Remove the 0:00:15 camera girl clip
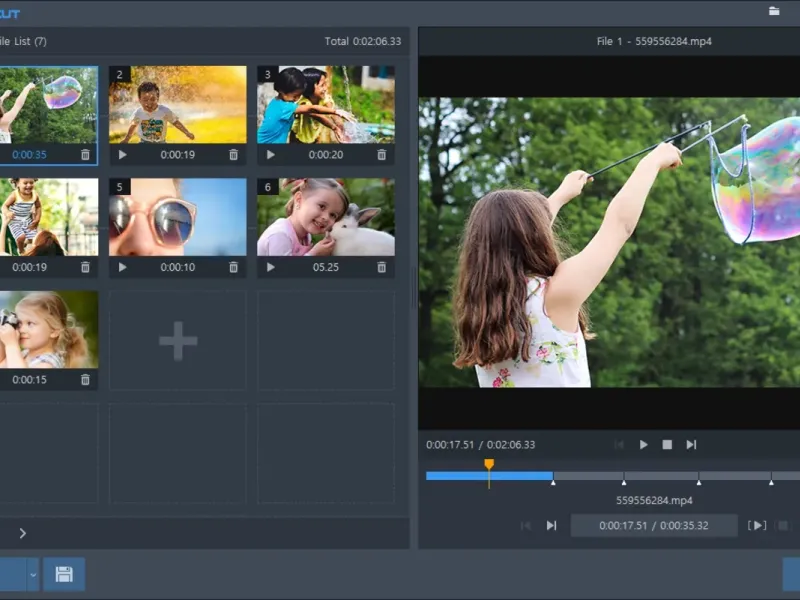This screenshot has width=800, height=600. pos(85,380)
